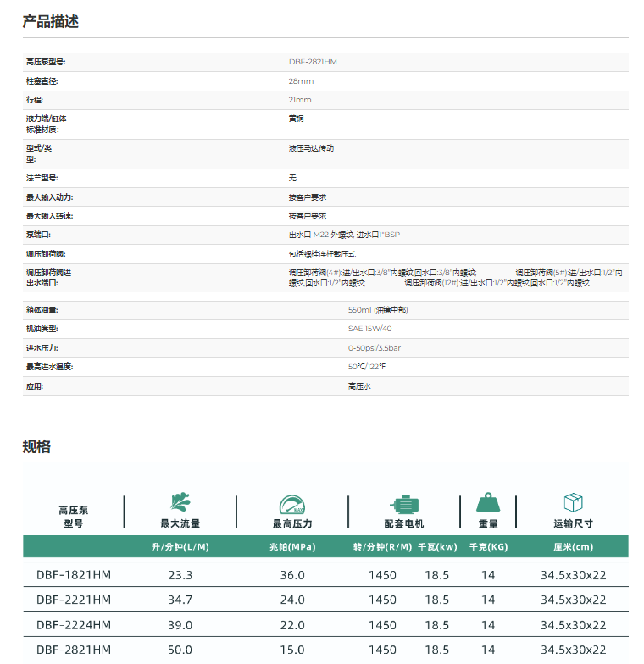Image resolution: width=644 pixels, height=664 pixels.
Task: Click the 50.0 max flow cell
Action: coord(180,650)
